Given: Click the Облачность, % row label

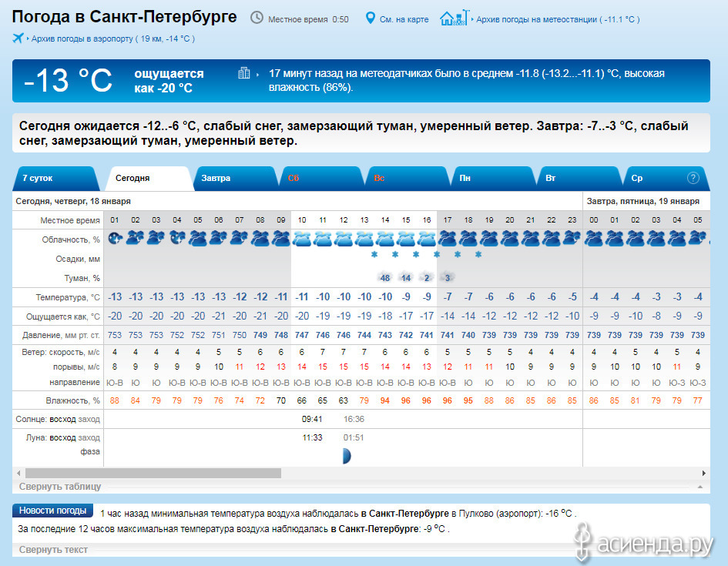Looking at the screenshot, I should (71, 239).
